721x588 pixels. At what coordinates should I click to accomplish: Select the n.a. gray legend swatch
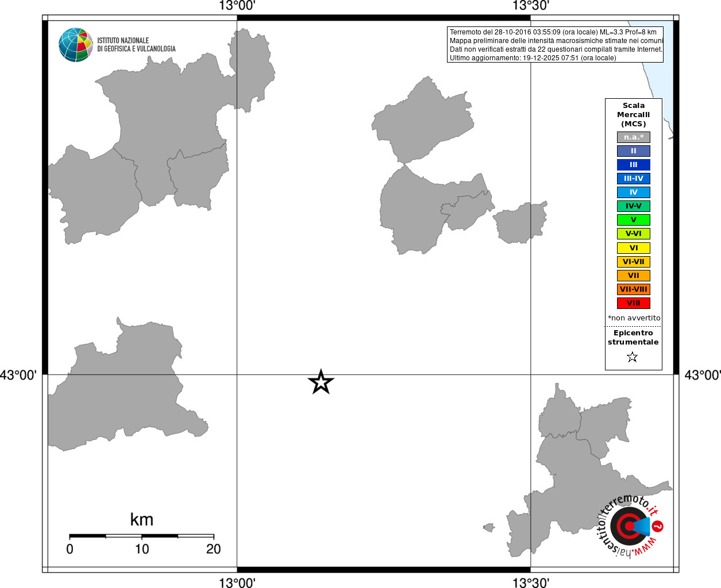(634, 137)
